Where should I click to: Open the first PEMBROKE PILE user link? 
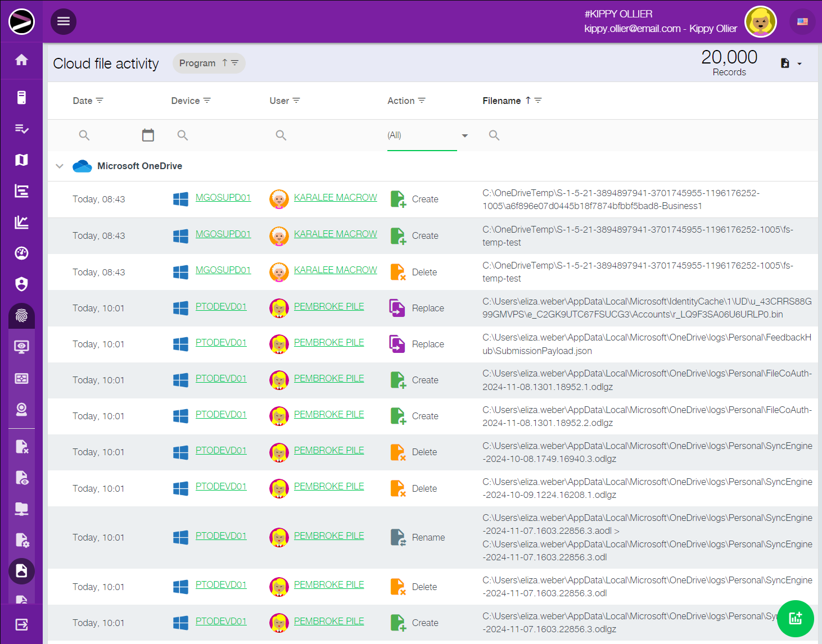coord(328,307)
